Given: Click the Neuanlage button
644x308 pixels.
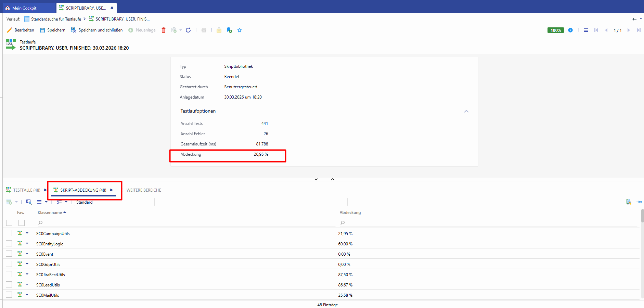Looking at the screenshot, I should coord(142,30).
